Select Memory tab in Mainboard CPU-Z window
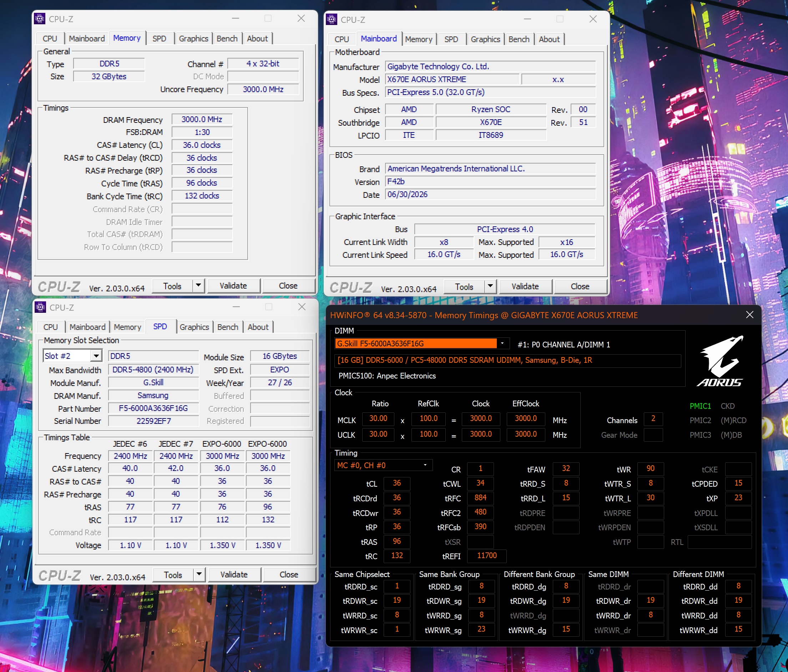 pyautogui.click(x=419, y=39)
